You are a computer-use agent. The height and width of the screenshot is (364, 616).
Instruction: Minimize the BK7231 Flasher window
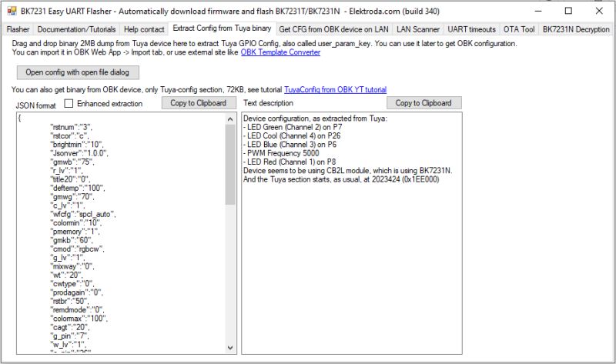tap(538, 11)
